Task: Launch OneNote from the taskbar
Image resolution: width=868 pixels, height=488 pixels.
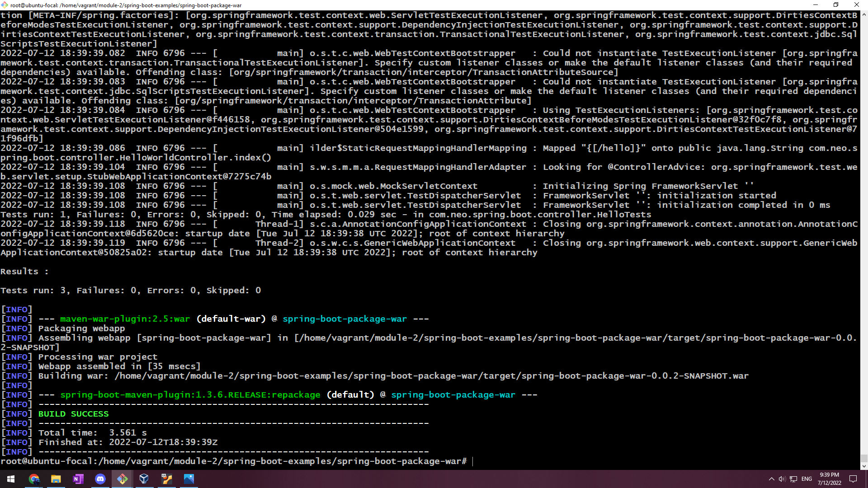Action: coord(78,479)
